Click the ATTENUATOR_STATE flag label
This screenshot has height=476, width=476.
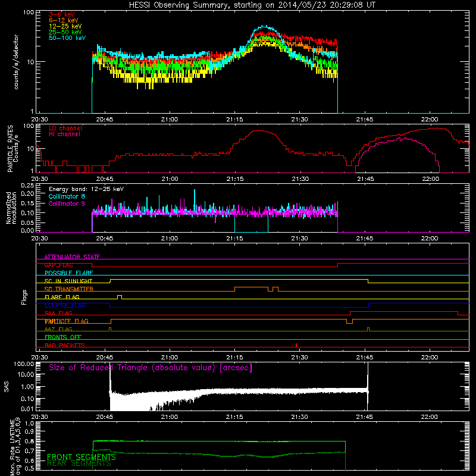click(x=72, y=257)
